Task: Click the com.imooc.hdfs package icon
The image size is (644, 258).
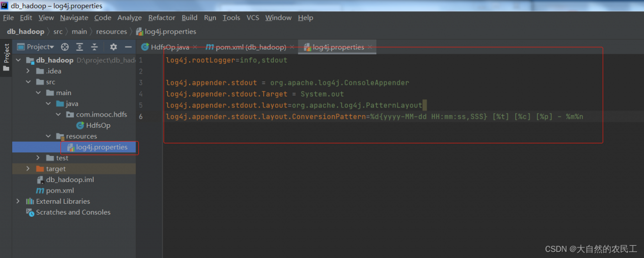Action: pos(70,115)
